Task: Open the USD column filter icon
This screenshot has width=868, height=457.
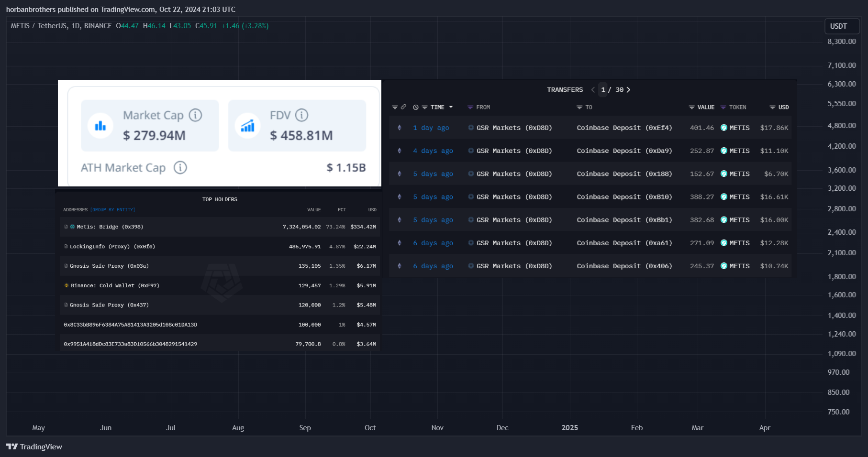Action: (772, 108)
